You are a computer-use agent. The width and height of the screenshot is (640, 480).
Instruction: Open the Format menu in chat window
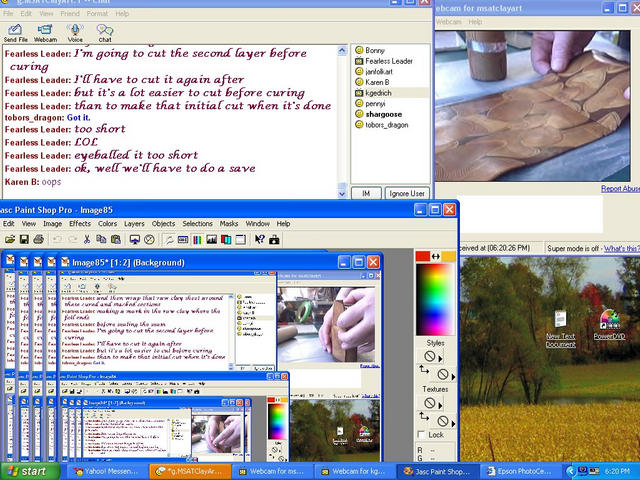pyautogui.click(x=97, y=13)
